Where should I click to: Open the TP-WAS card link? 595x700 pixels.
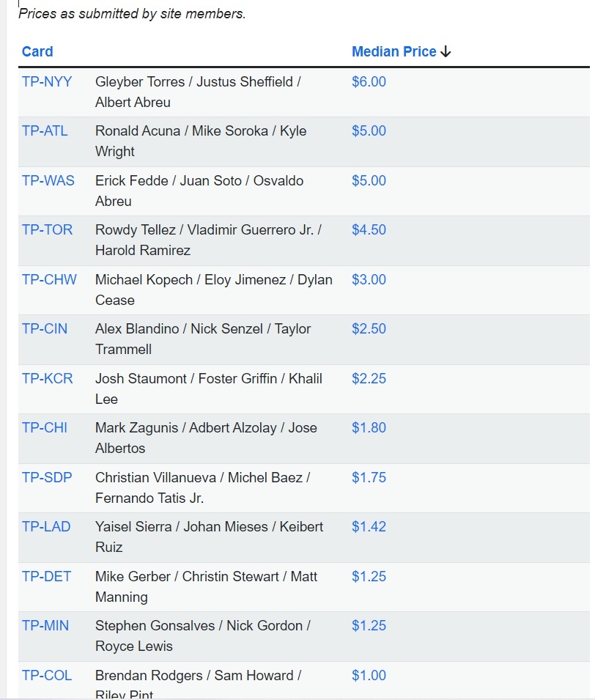(48, 181)
